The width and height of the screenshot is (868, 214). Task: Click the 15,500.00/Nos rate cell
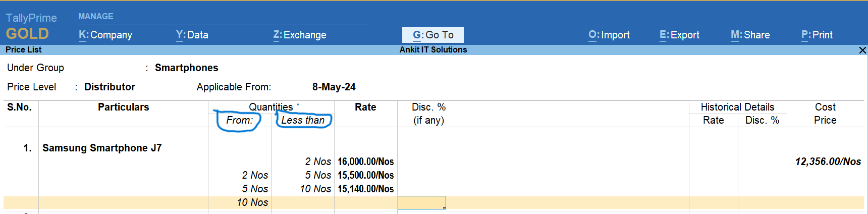[365, 175]
